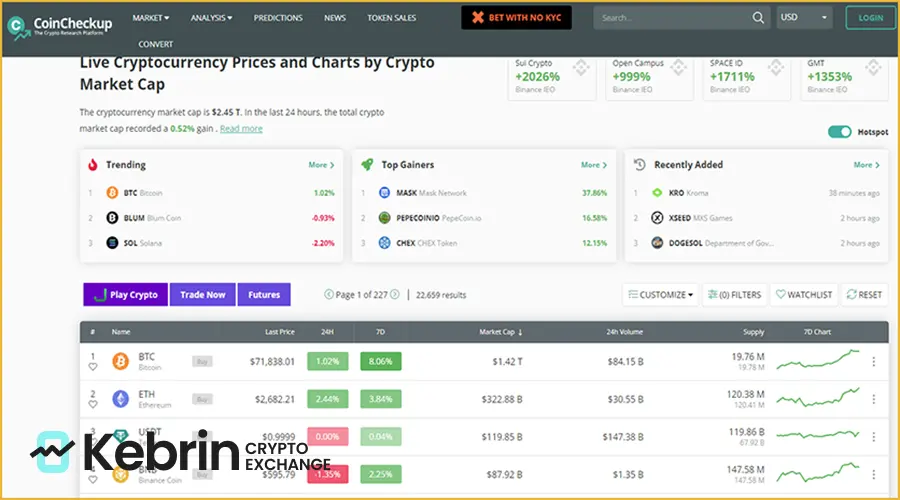Open NEWS in the navigation bar

click(x=335, y=18)
